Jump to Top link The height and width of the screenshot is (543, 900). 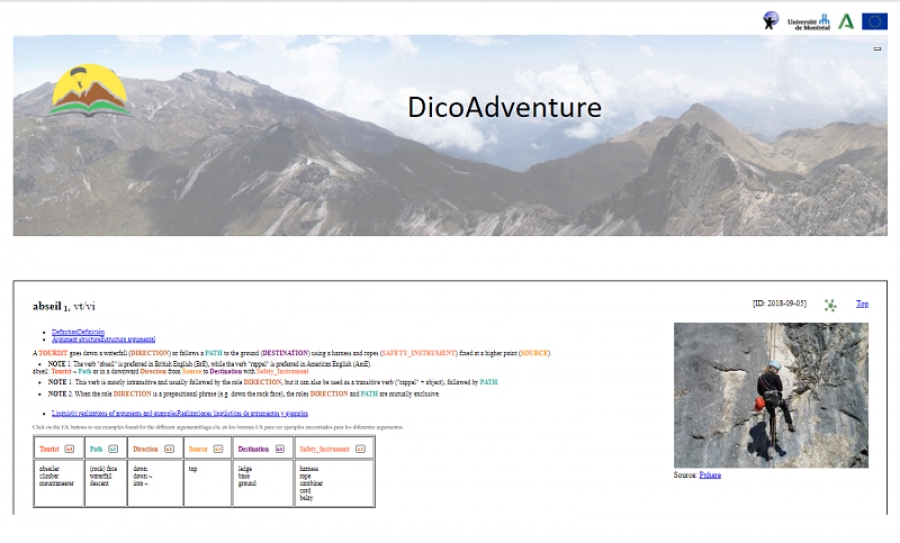[862, 304]
